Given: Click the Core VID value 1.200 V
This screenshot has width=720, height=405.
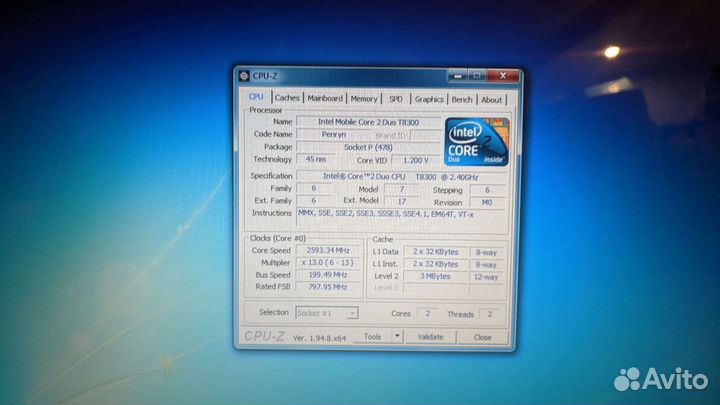Looking at the screenshot, I should 416,160.
